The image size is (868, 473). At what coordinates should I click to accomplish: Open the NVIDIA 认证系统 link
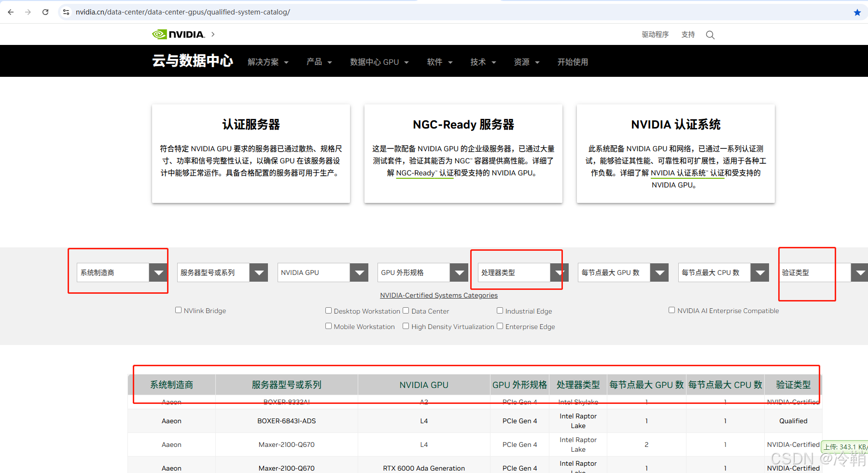pyautogui.click(x=687, y=173)
